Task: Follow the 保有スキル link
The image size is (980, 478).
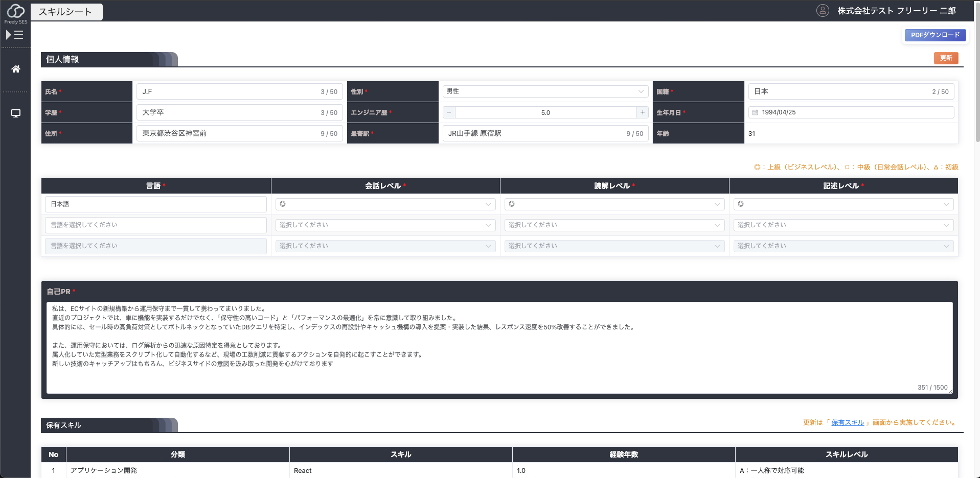Action: [847, 422]
